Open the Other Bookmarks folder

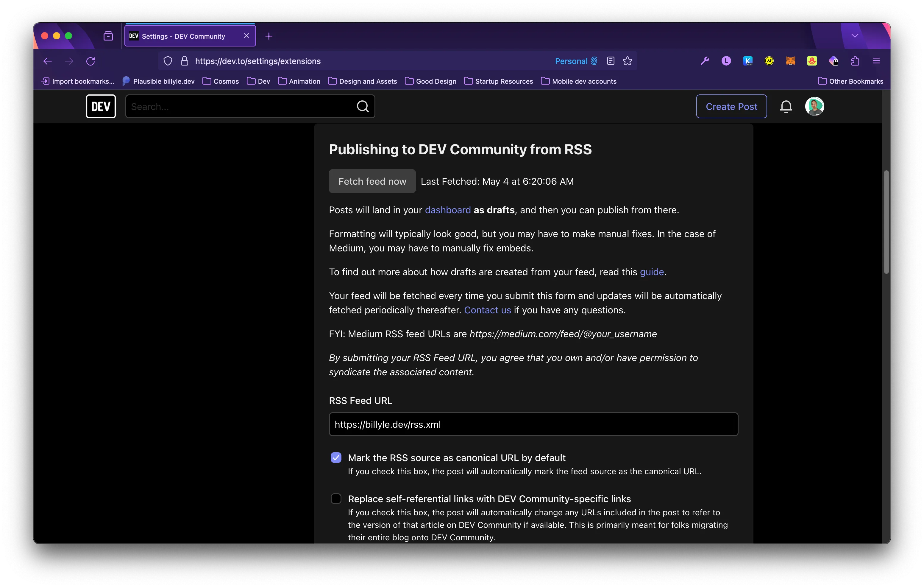coord(850,81)
